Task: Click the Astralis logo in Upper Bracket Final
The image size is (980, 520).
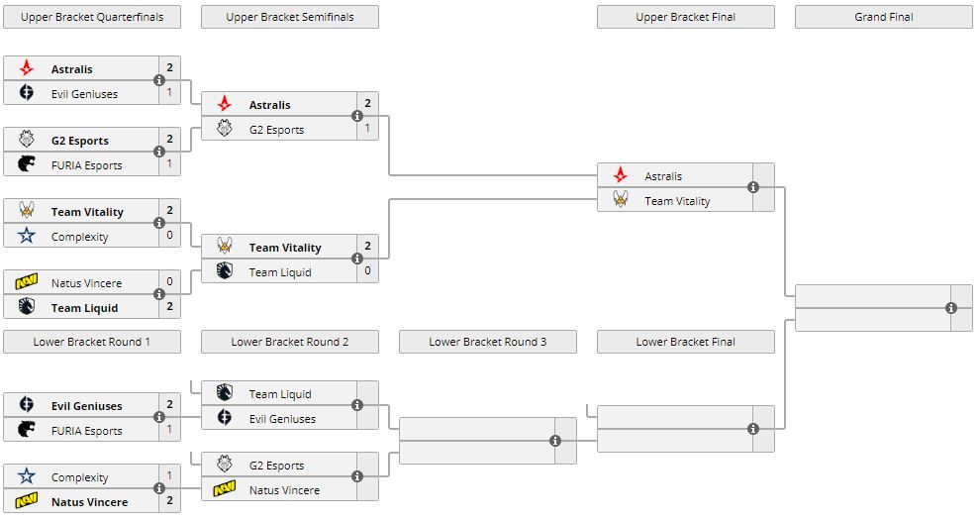Action: click(621, 175)
